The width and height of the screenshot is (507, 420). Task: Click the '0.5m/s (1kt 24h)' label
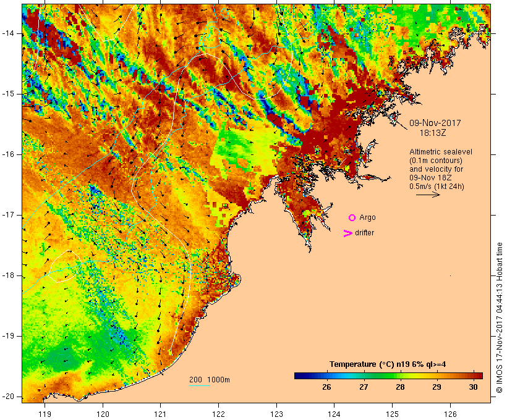tap(437, 187)
